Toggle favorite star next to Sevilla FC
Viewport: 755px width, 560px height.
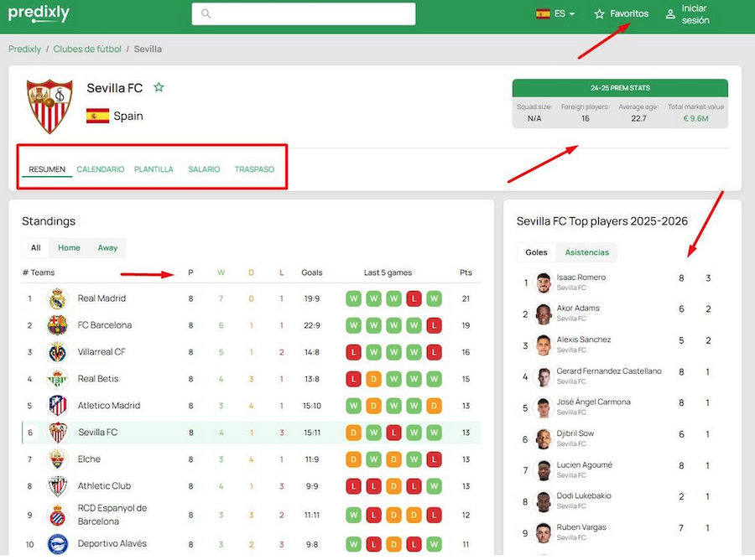pyautogui.click(x=159, y=87)
